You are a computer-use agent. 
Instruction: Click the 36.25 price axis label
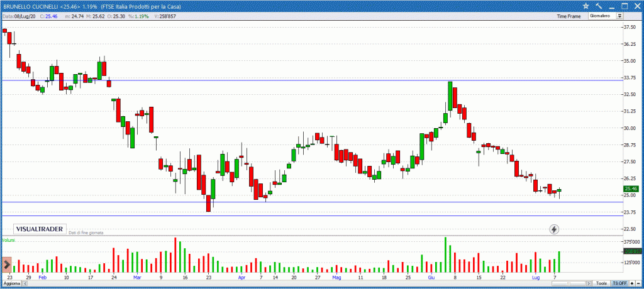coord(630,44)
